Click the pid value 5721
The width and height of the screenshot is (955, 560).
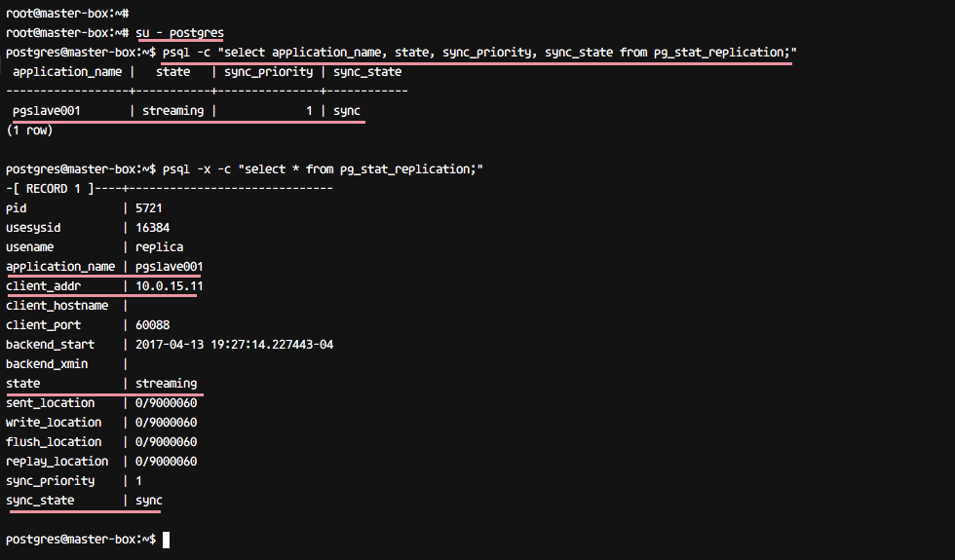pos(148,208)
